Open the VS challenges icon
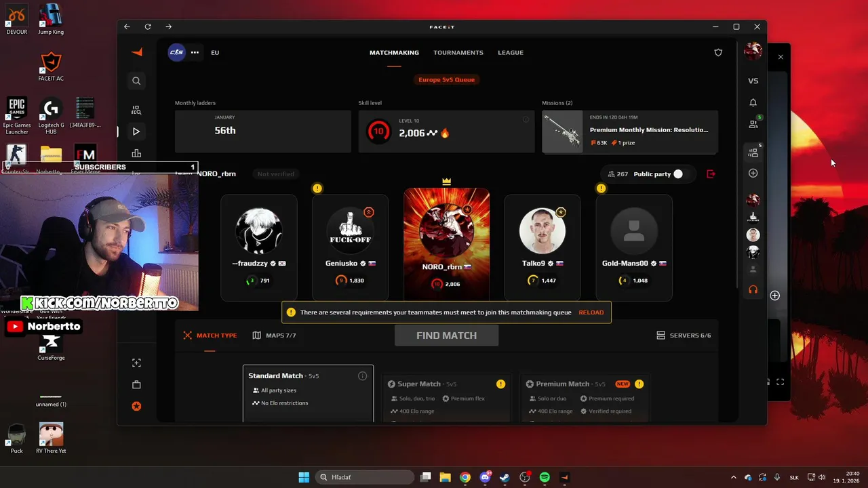868x488 pixels. 753,81
